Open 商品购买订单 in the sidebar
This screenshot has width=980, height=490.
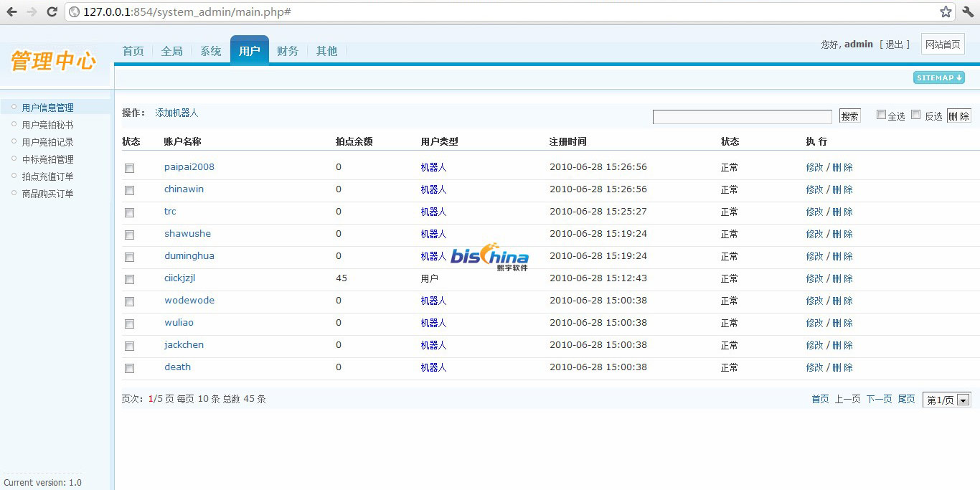click(48, 194)
